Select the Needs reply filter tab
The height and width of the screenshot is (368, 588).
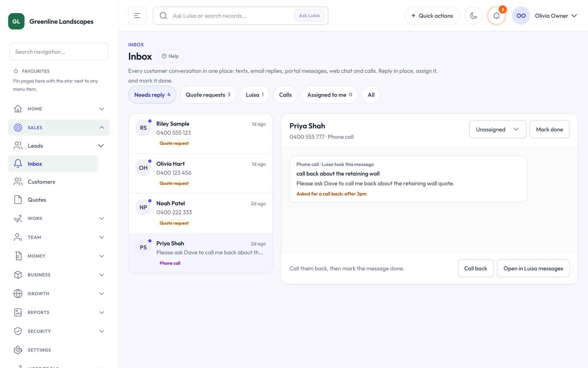[152, 95]
